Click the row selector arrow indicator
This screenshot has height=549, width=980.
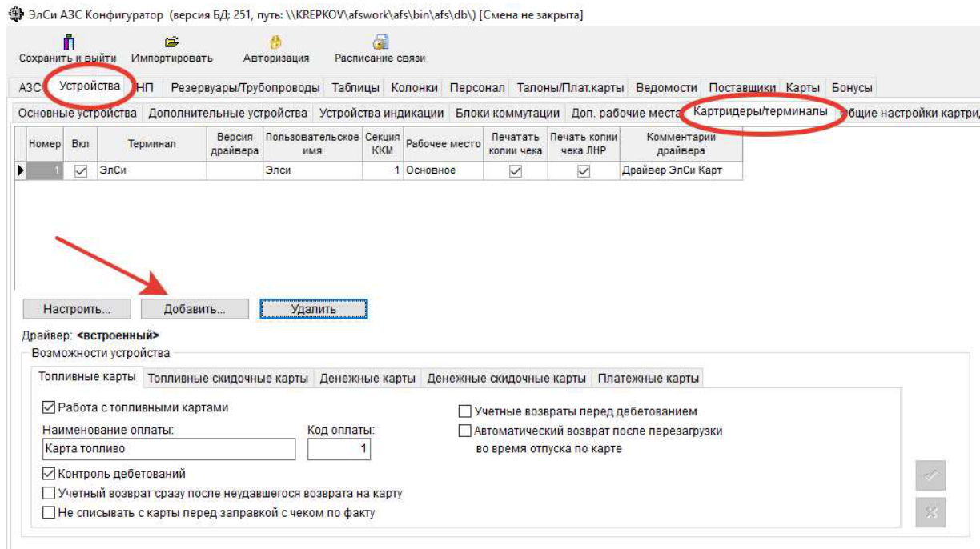21,170
